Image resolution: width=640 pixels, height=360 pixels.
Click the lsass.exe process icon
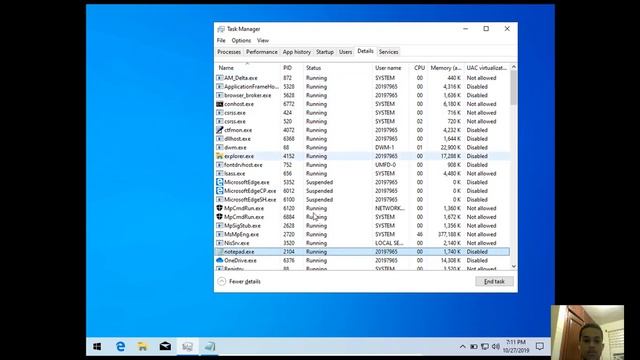tap(220, 173)
